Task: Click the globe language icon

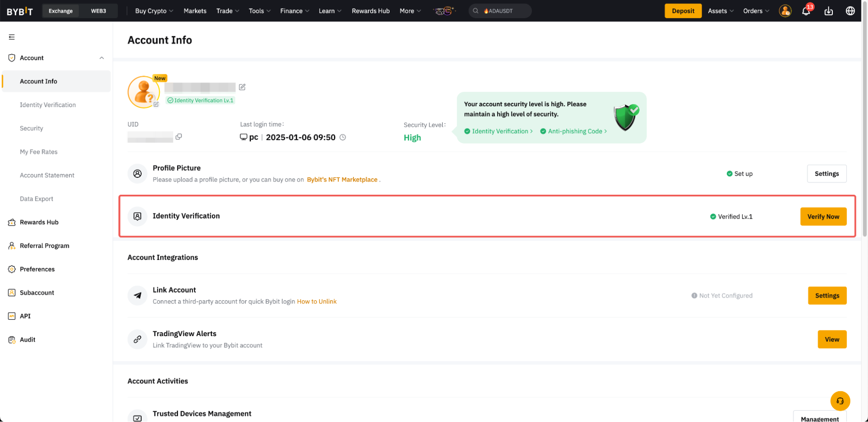Action: click(x=850, y=11)
